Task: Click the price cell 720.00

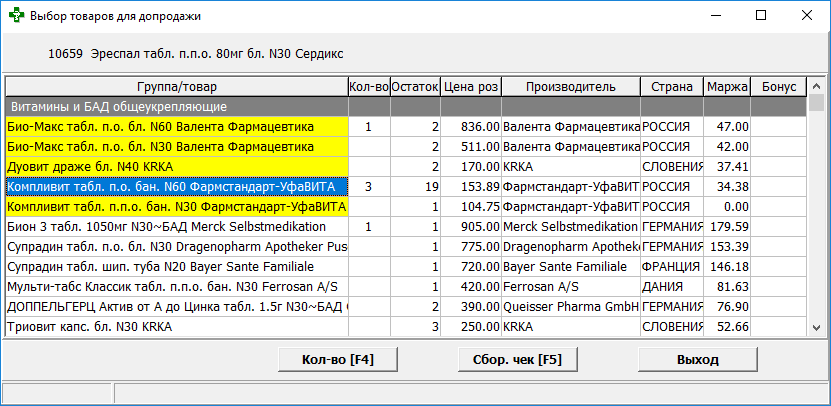Action: click(x=471, y=267)
